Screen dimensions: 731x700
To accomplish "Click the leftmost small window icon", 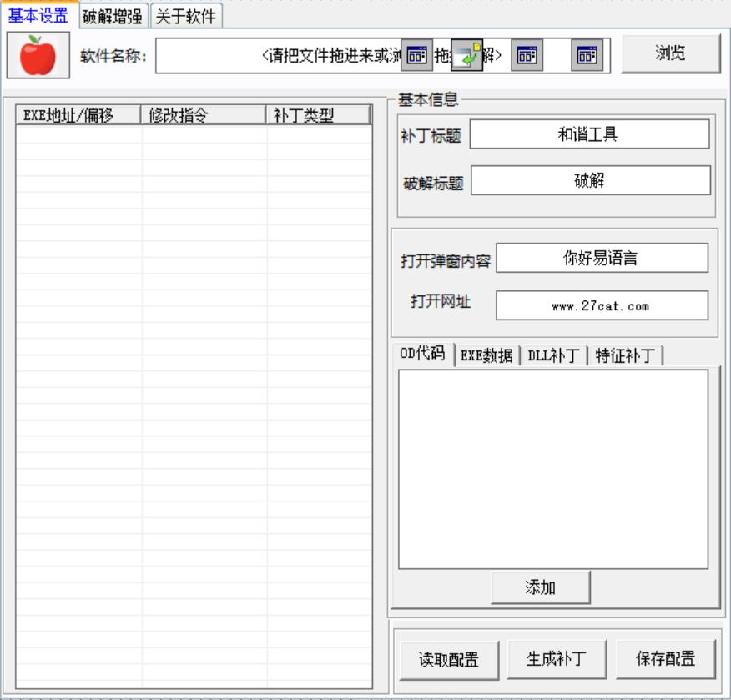I will pos(416,56).
